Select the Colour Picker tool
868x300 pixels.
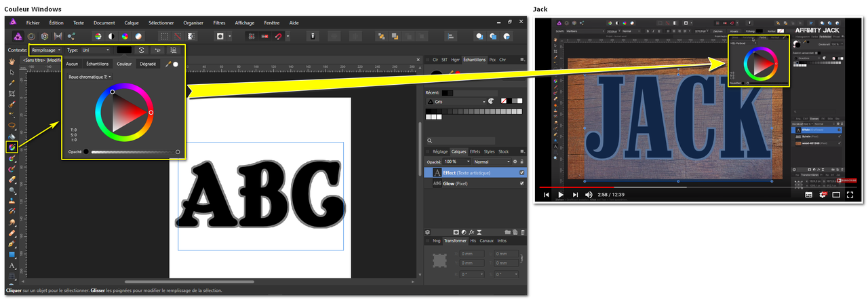12,82
